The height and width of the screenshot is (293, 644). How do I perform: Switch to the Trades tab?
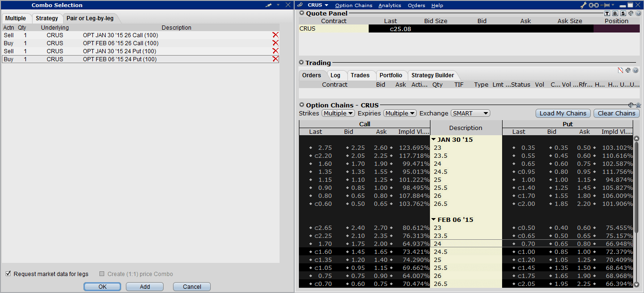[360, 75]
